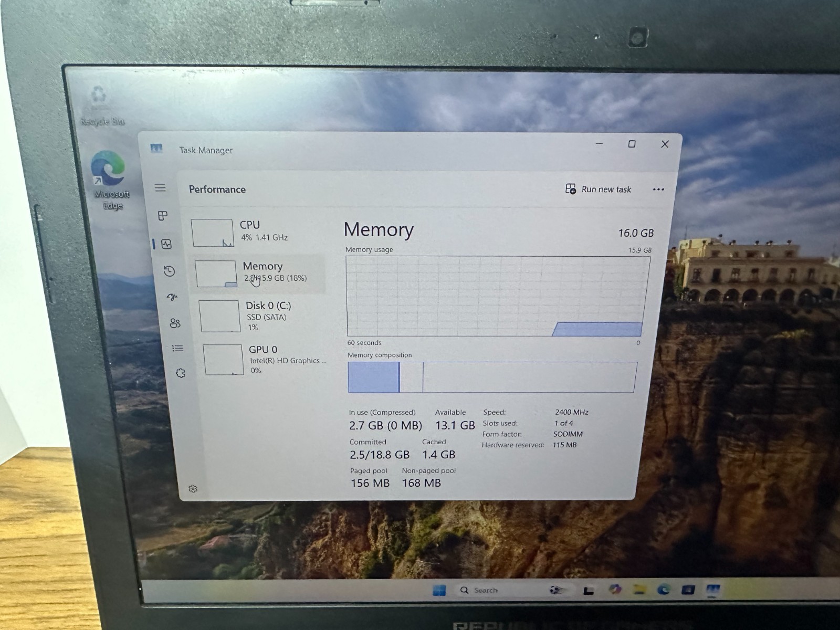Screen dimensions: 840x630
Task: Open the Users sidebar icon
Action: pos(175,323)
